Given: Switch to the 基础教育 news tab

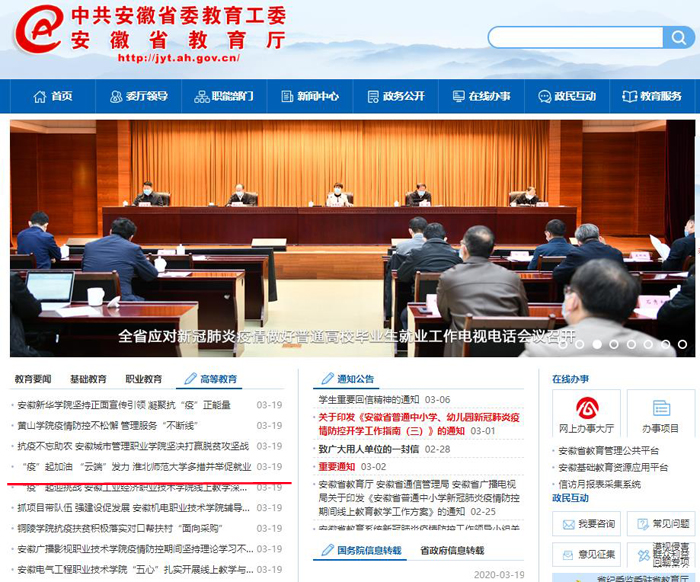Looking at the screenshot, I should 88,380.
